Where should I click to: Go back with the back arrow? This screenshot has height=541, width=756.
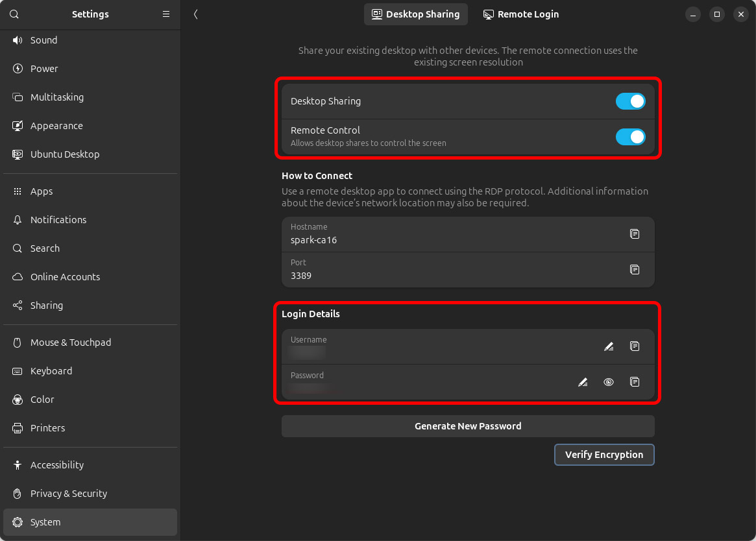[196, 14]
